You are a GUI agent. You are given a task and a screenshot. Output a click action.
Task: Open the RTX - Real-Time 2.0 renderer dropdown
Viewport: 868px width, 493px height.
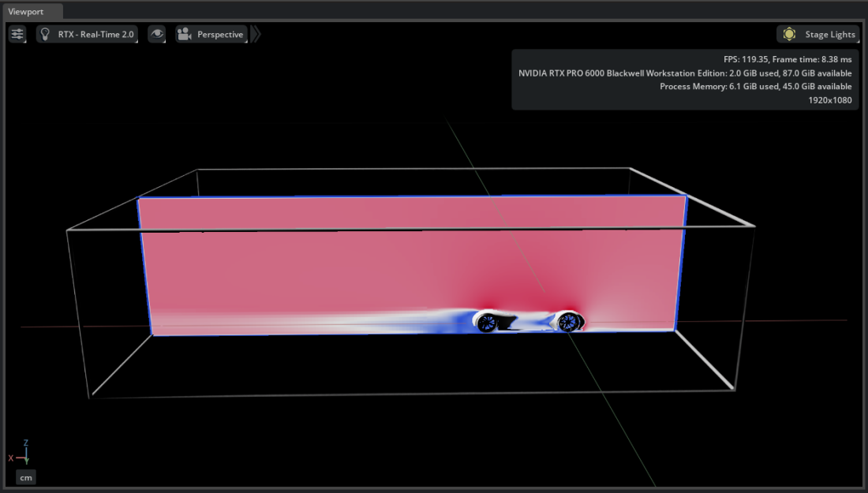[x=87, y=34]
